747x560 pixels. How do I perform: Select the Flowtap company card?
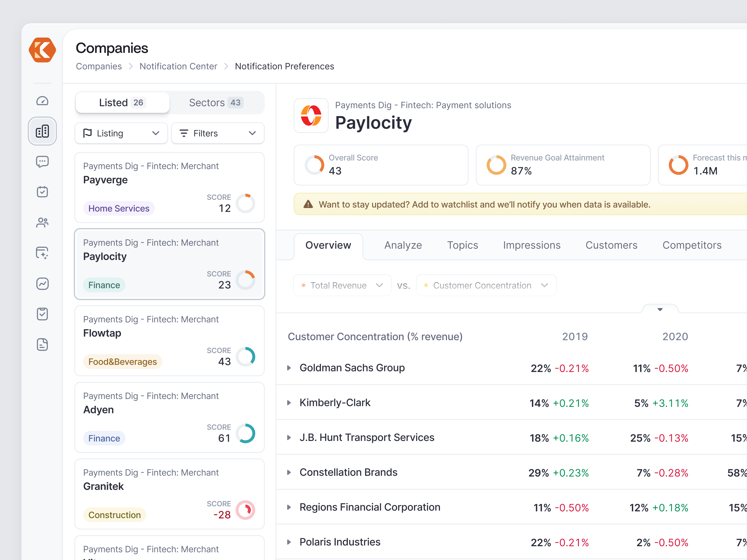click(169, 341)
